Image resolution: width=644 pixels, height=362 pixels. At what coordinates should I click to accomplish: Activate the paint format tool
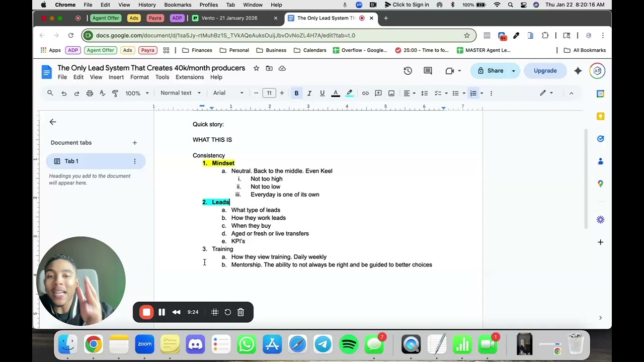coord(115,93)
